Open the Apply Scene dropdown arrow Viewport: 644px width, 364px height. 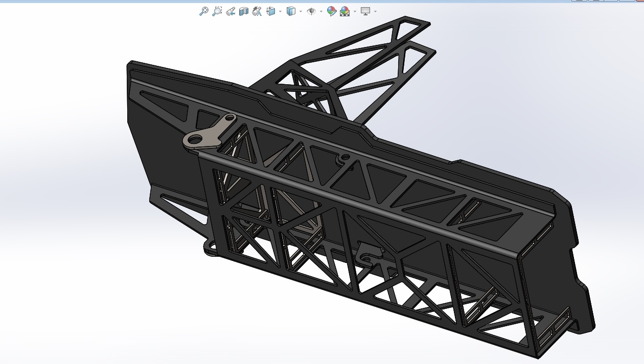355,11
